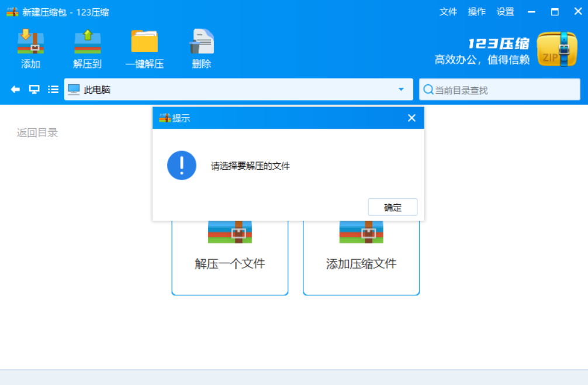
Task: Select the 添加 (Add) toolbar icon
Action: (x=29, y=48)
